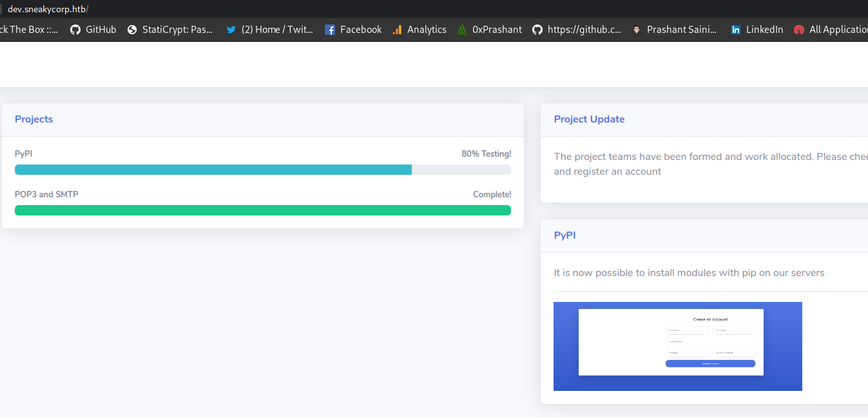868x418 pixels.
Task: Select the PyPI card heading on the right
Action: pos(564,235)
